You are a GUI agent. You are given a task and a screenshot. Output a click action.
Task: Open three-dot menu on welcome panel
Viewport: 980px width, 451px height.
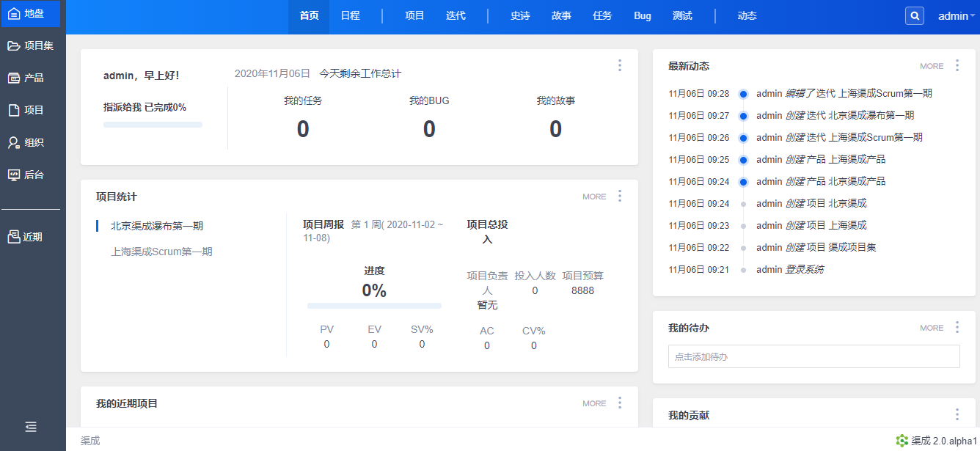click(620, 65)
